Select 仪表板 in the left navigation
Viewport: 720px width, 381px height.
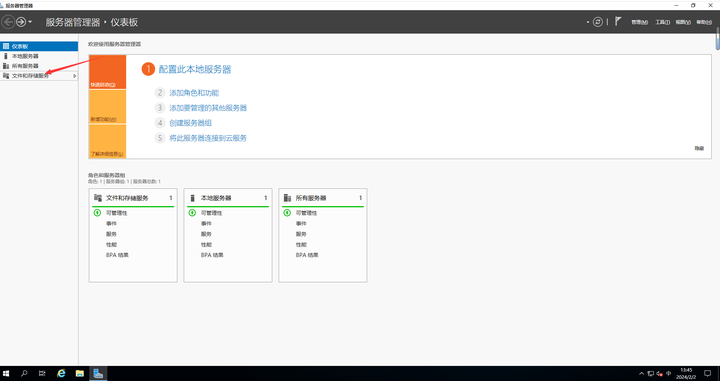[39, 46]
